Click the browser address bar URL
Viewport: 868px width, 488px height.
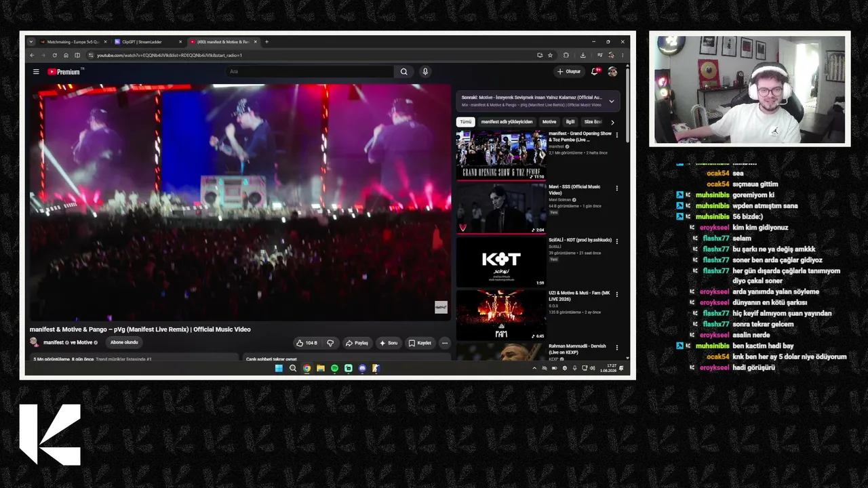tap(170, 56)
